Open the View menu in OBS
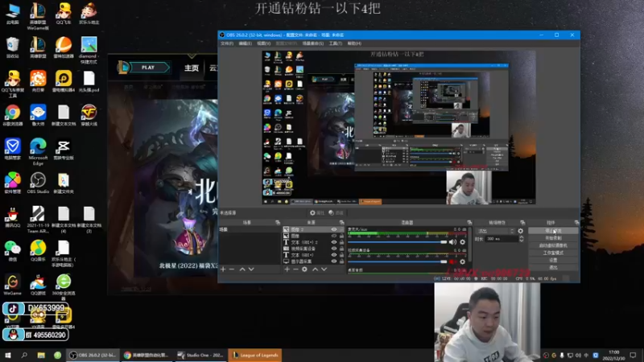The width and height of the screenshot is (644, 362). (264, 43)
